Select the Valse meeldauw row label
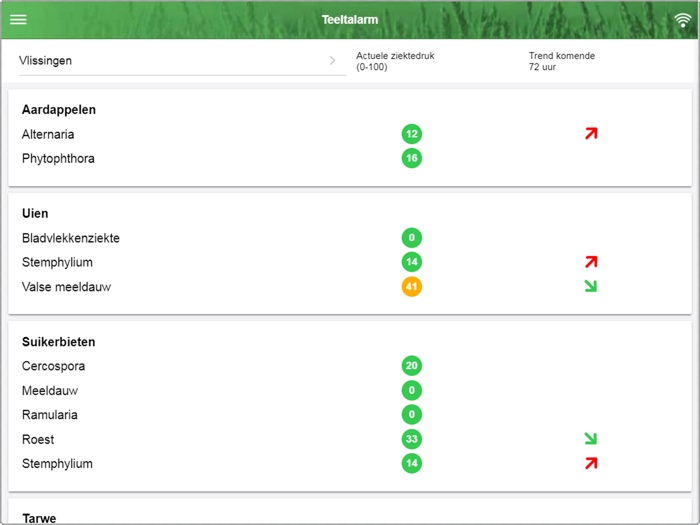 (x=66, y=287)
